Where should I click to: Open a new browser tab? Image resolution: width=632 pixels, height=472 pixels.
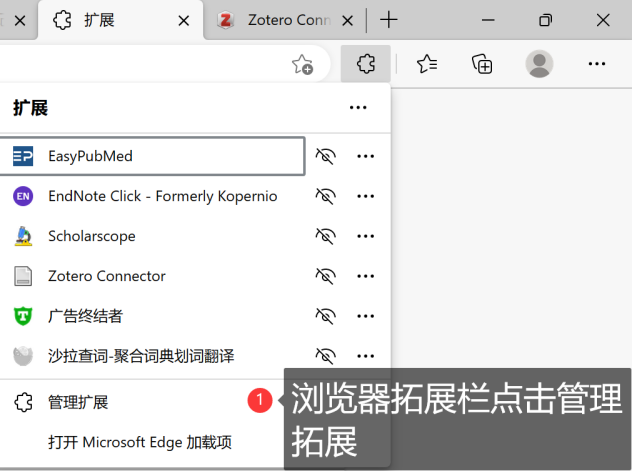click(389, 20)
